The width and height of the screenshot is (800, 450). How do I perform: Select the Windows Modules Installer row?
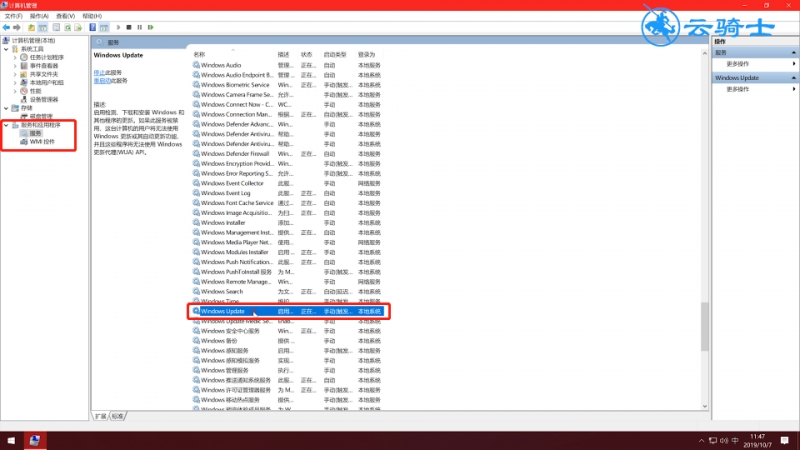click(x=288, y=252)
